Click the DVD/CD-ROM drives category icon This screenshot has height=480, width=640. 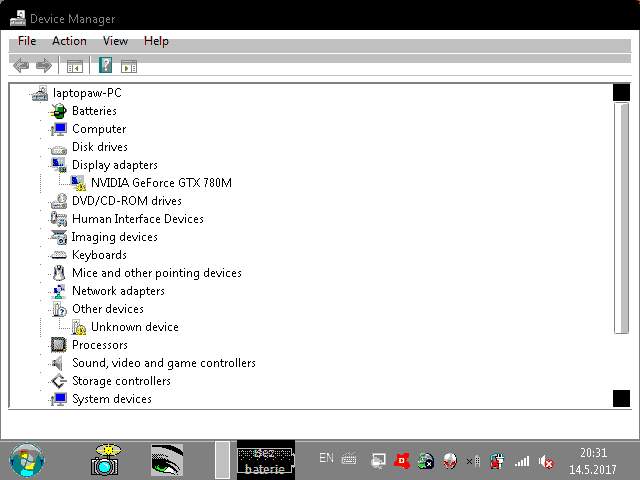(x=59, y=201)
